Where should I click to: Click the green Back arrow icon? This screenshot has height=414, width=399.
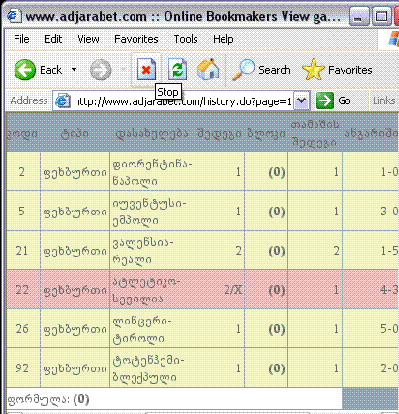25,70
